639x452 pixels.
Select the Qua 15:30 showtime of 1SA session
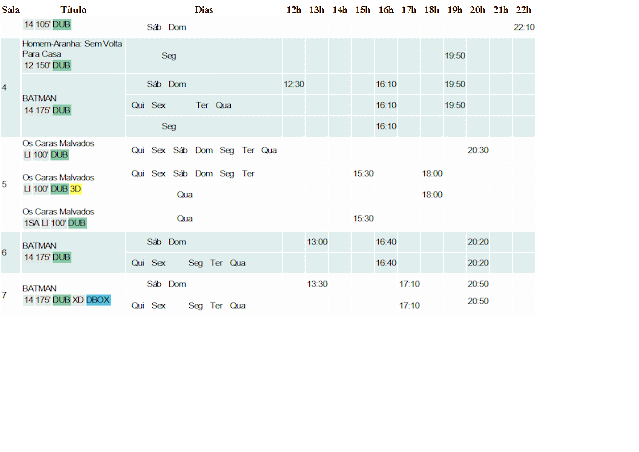363,219
